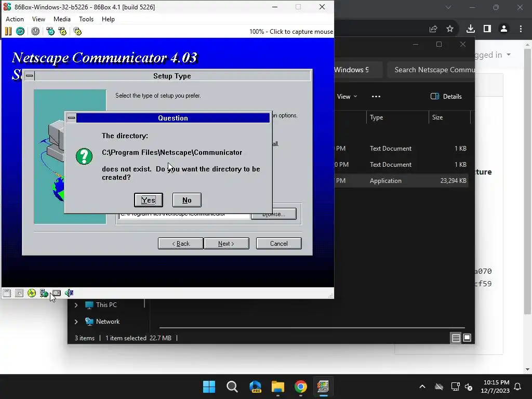Click See more (...) in File Explorer

[x=376, y=96]
